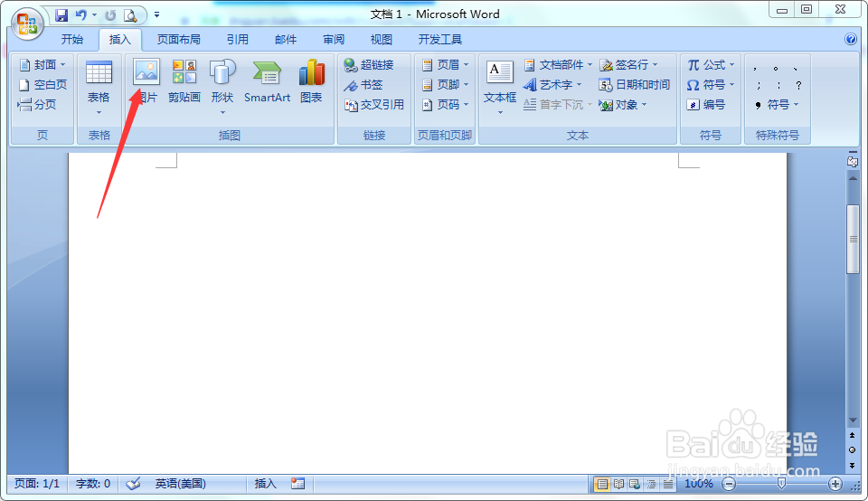Click the Redo icon in quick access toolbar
Viewport: 868px width, 501px height.
click(110, 15)
